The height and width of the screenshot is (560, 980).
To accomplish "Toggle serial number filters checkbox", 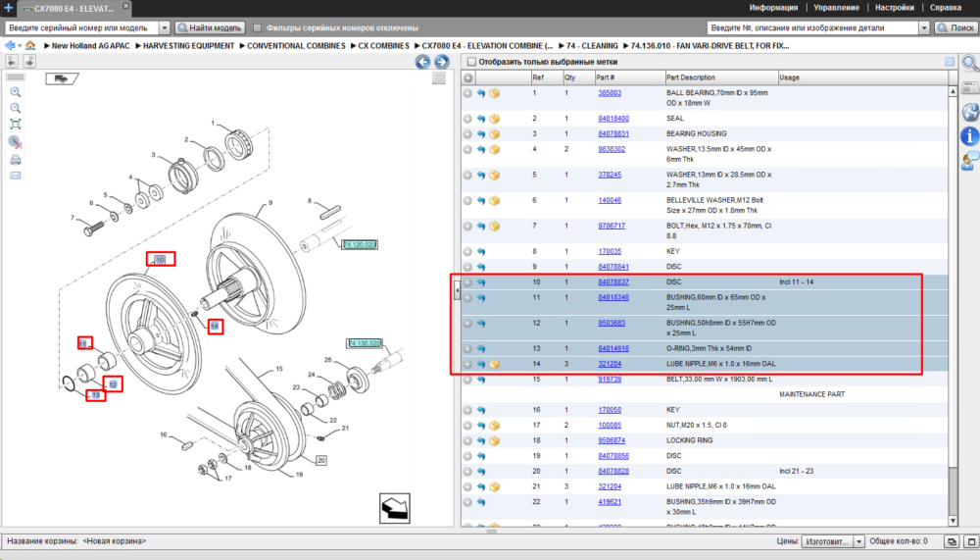I will pyautogui.click(x=257, y=27).
